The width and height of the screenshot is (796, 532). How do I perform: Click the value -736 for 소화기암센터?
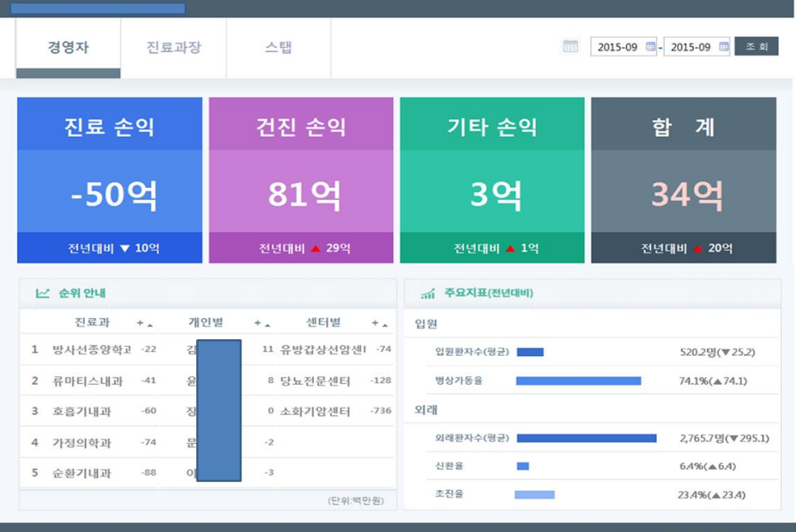[x=381, y=411]
